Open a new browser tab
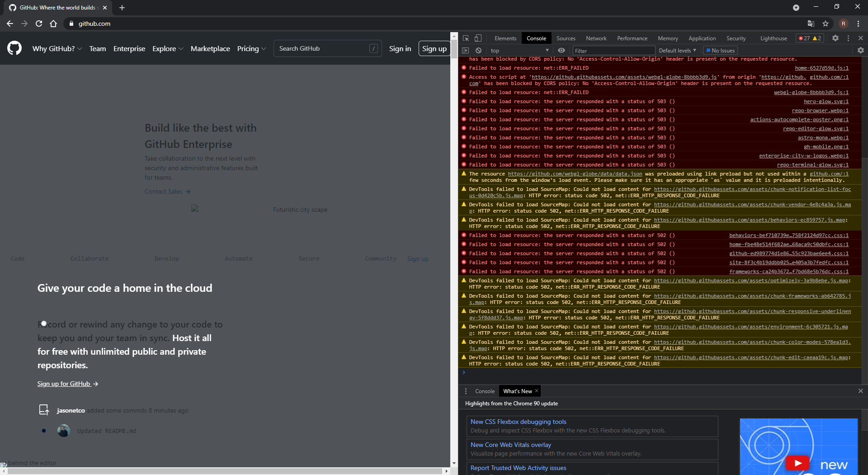868x475 pixels. (122, 8)
